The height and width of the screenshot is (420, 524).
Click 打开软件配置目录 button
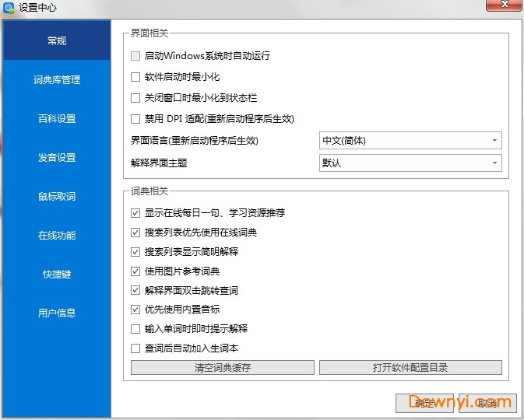coord(410,368)
